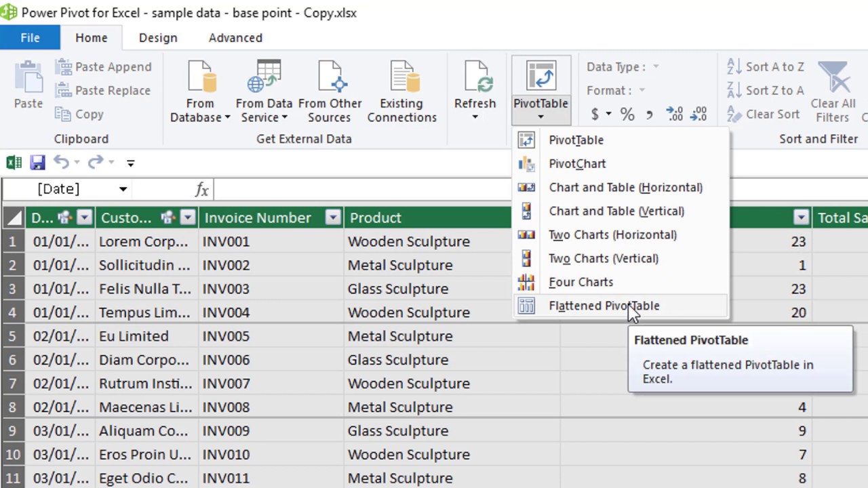Select the Maecenas Li... cell
The width and height of the screenshot is (868, 488).
[x=146, y=407]
